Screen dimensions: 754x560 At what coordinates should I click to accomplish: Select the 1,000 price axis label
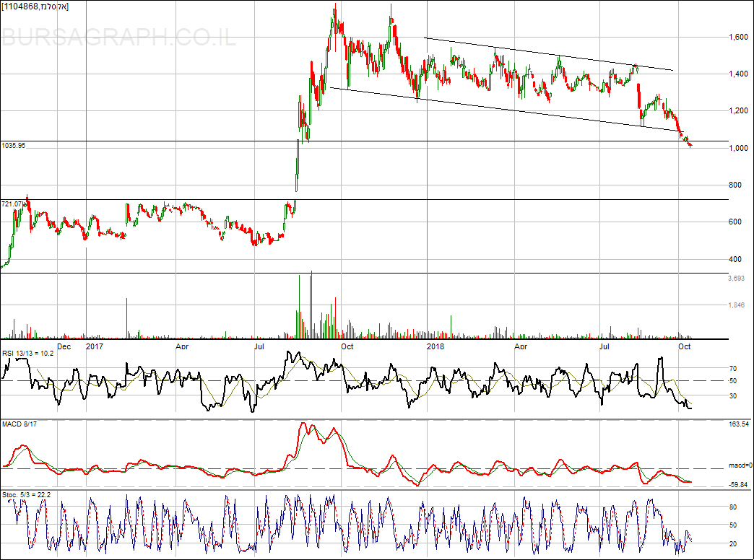coord(738,148)
